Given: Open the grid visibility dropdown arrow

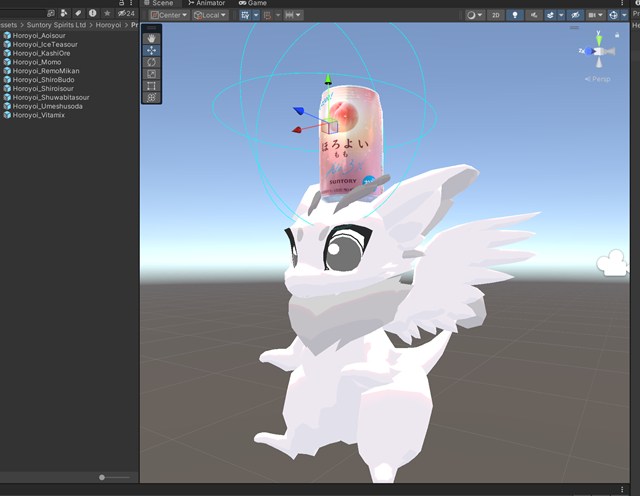Looking at the screenshot, I should [256, 15].
